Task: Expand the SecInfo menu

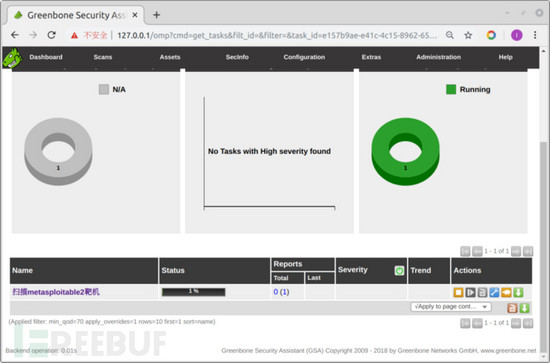Action: tap(237, 57)
